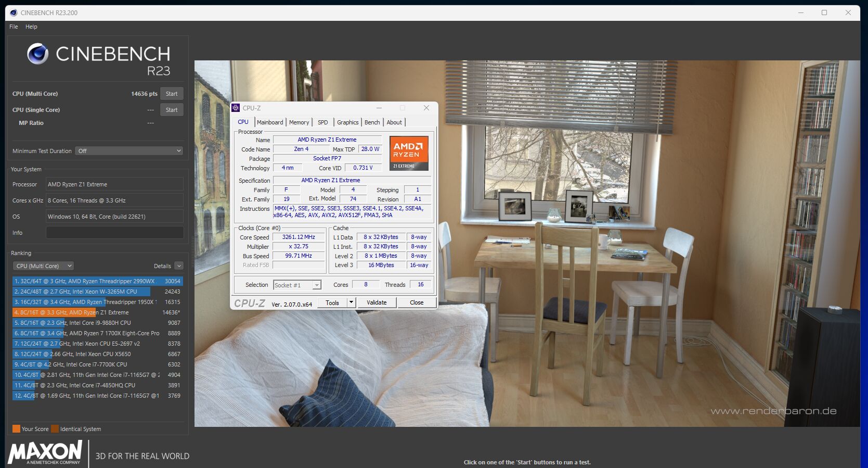Open the Socket #1 selection dropdown

[297, 285]
